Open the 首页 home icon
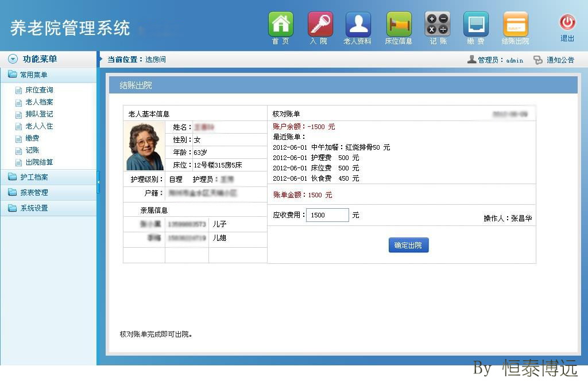Screen dimensions: 588x382 coord(280,24)
